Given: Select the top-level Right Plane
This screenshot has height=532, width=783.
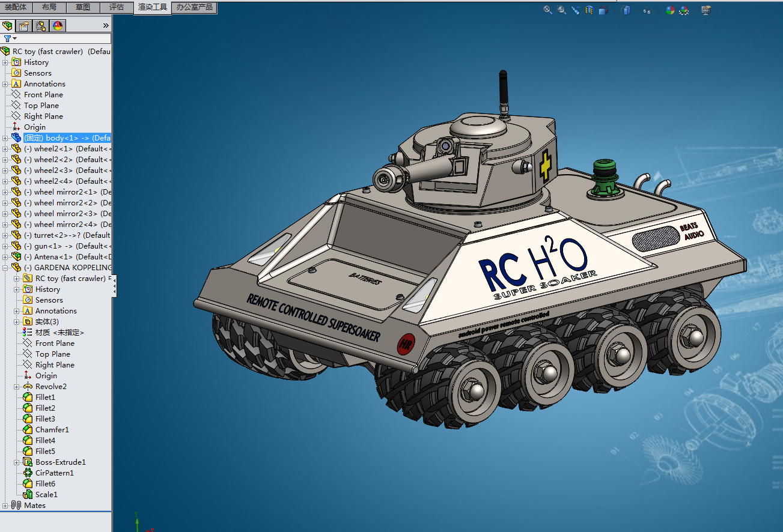Looking at the screenshot, I should [x=43, y=116].
